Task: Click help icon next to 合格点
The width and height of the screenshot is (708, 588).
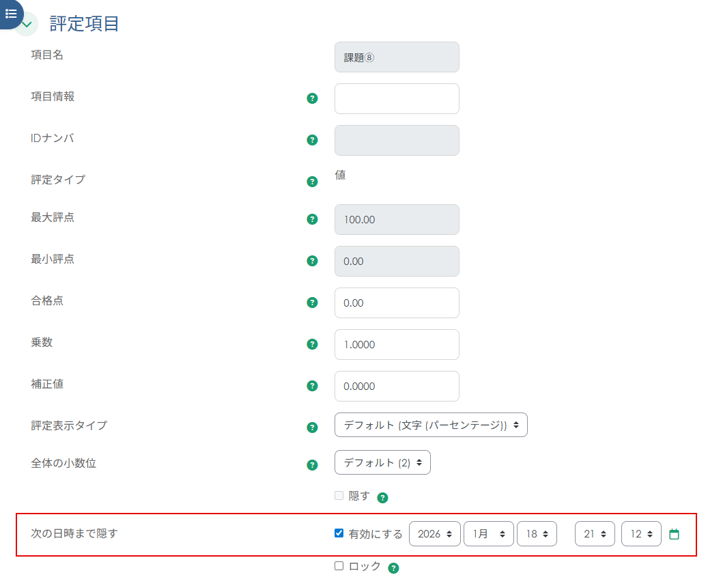Action: click(x=312, y=303)
